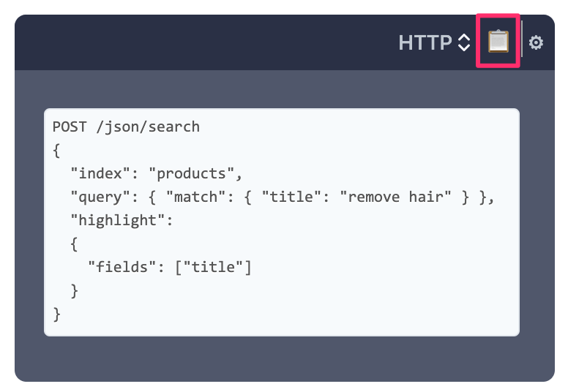Click the final closing curly brace
This screenshot has width=568, height=392.
pos(56,314)
